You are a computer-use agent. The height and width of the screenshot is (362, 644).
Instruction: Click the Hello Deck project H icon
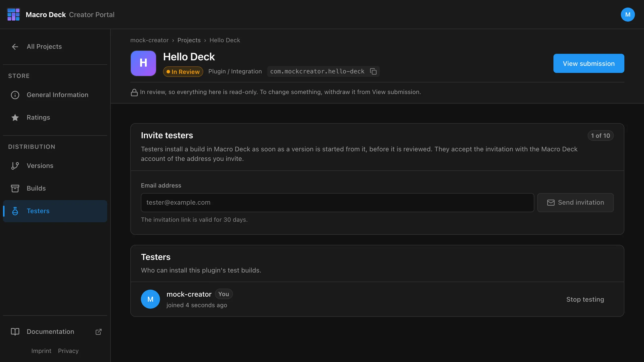pos(143,63)
